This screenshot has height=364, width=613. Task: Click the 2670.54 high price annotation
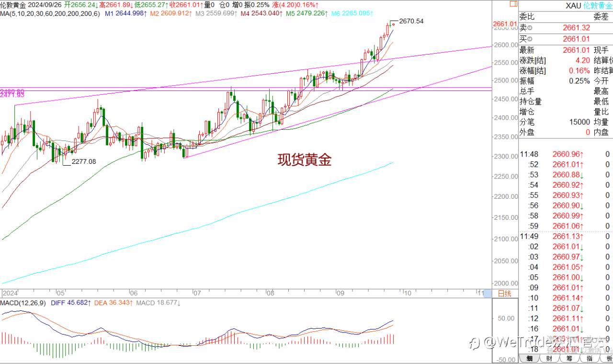[x=411, y=21]
